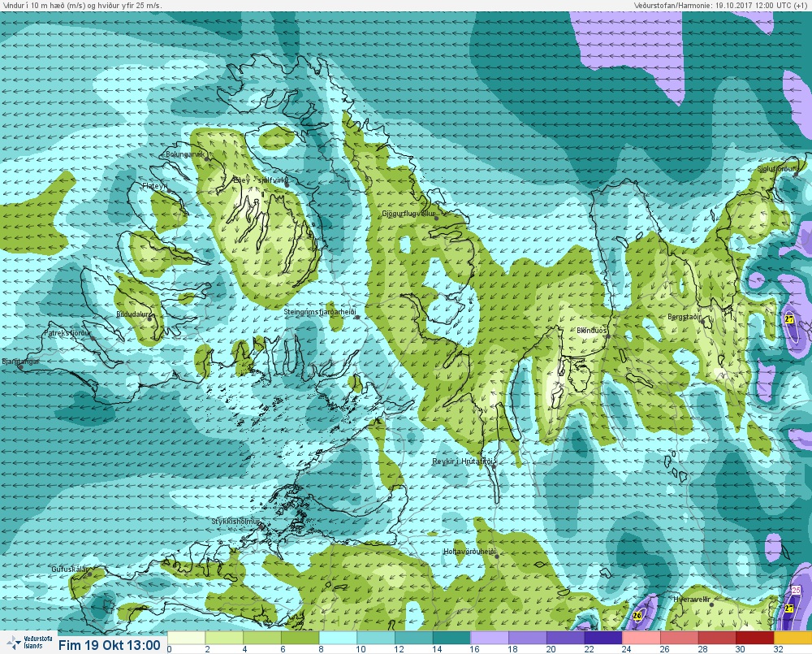Screen dimensions: 812x654
Task: Click the Stykkishólmur station label
Action: coord(235,522)
